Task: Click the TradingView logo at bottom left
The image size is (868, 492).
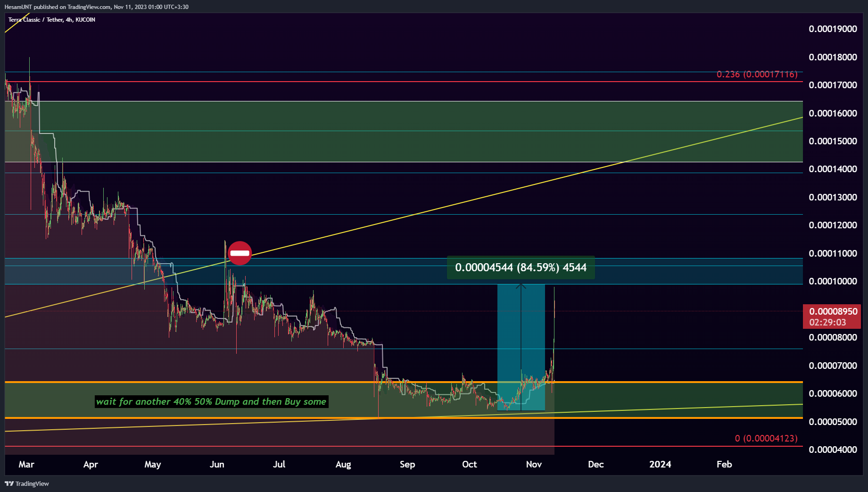Action: [27, 484]
